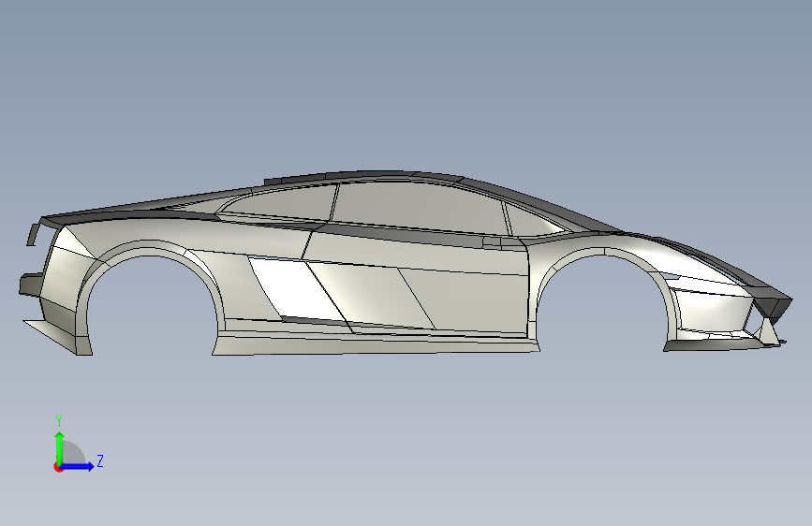
Task: Click the red origin ball of the axis triad
Action: click(x=58, y=467)
